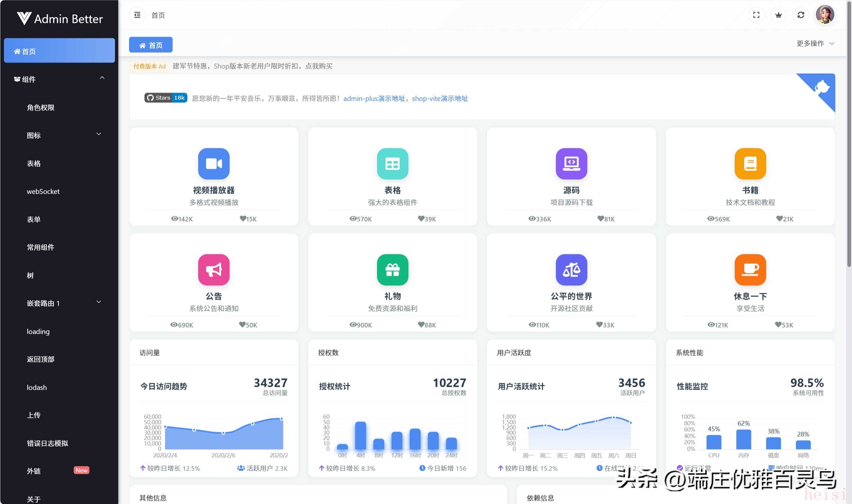Select the 首页 tab in tab bar
This screenshot has width=852, height=504.
pos(151,45)
